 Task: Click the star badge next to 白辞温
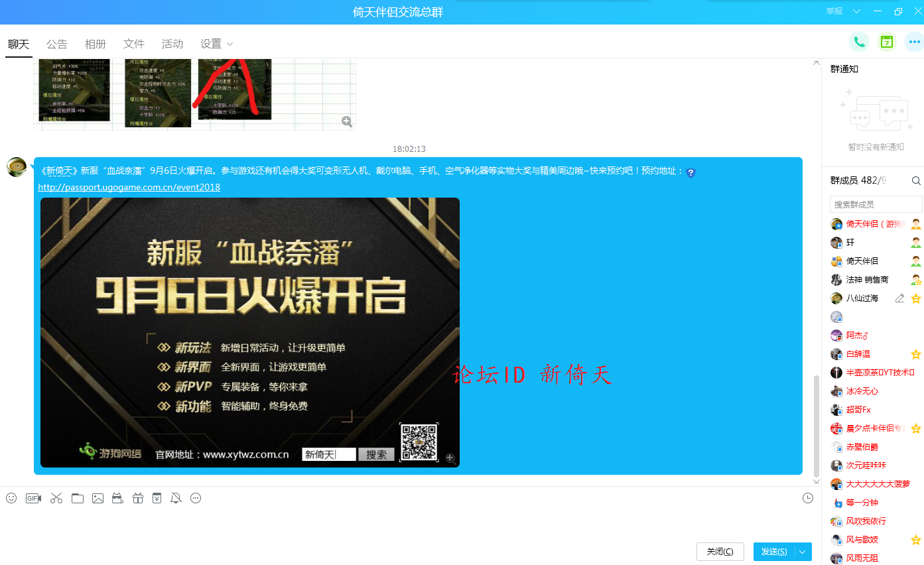pos(916,354)
